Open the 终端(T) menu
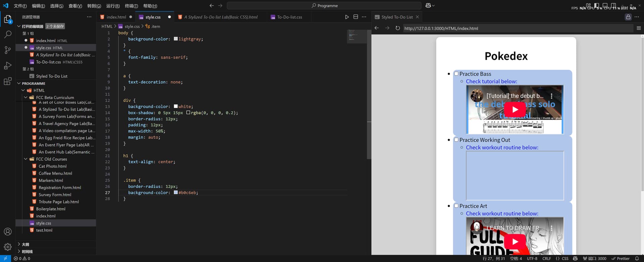Viewport: 644px width, 262px height. tap(131, 6)
